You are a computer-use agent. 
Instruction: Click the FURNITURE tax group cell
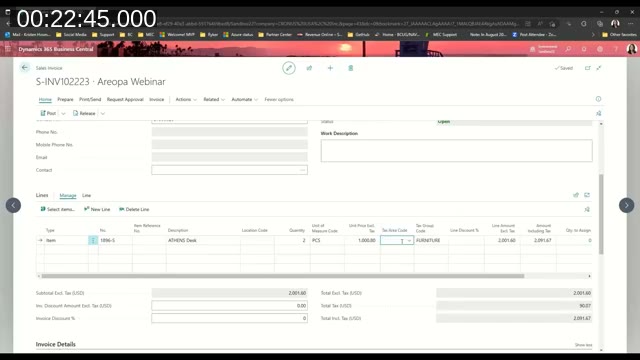tap(431, 240)
